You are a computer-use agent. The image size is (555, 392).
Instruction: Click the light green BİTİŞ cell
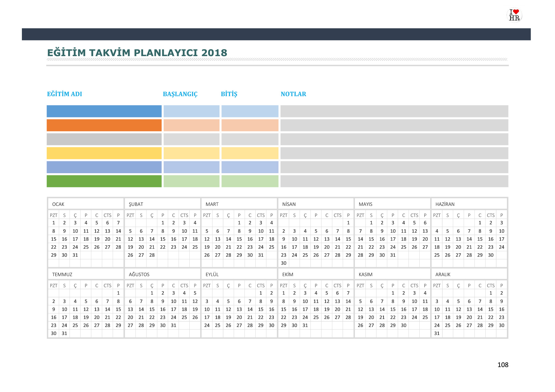click(x=250, y=181)
